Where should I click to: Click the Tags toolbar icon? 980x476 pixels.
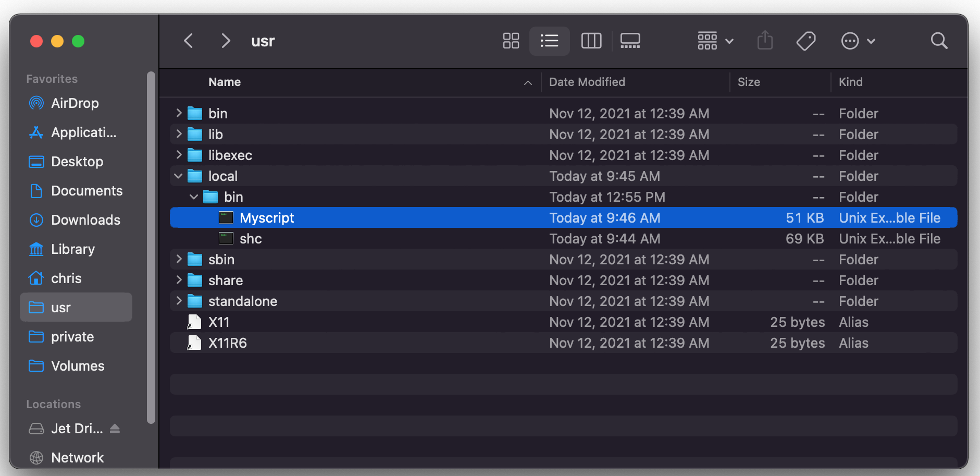806,41
